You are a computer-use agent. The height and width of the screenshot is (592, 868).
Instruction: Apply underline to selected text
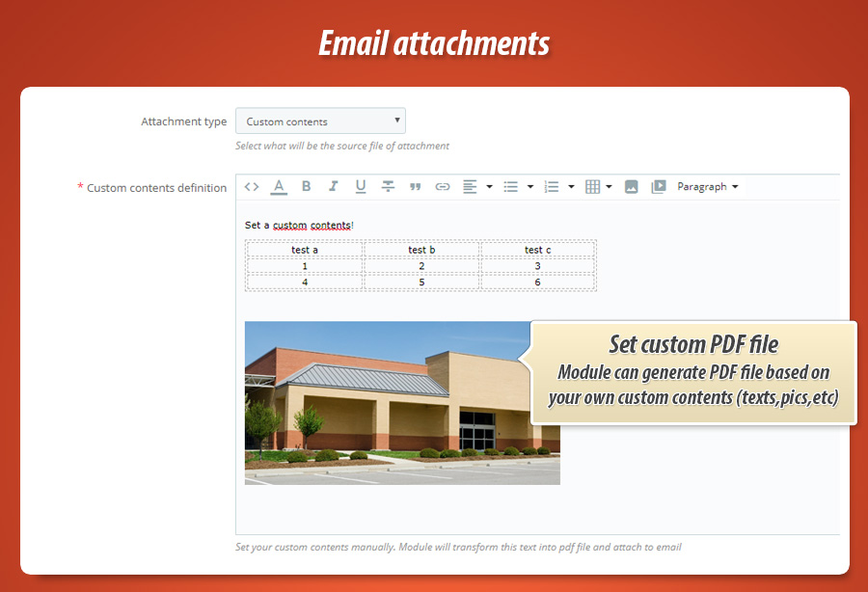pyautogui.click(x=360, y=186)
